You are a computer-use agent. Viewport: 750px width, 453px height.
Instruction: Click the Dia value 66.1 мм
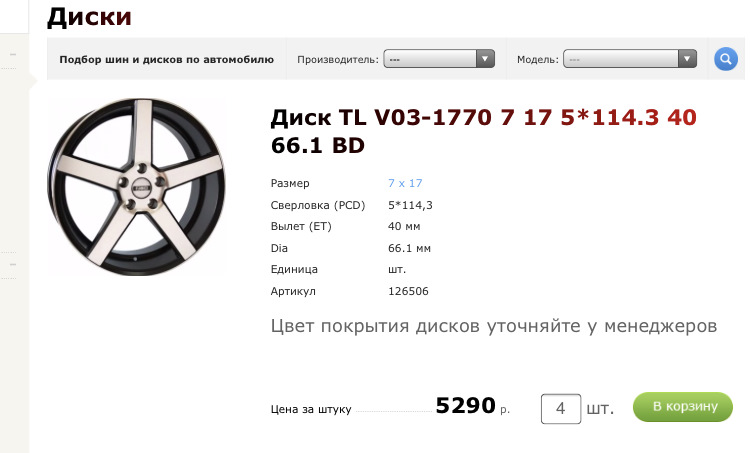[x=409, y=248]
